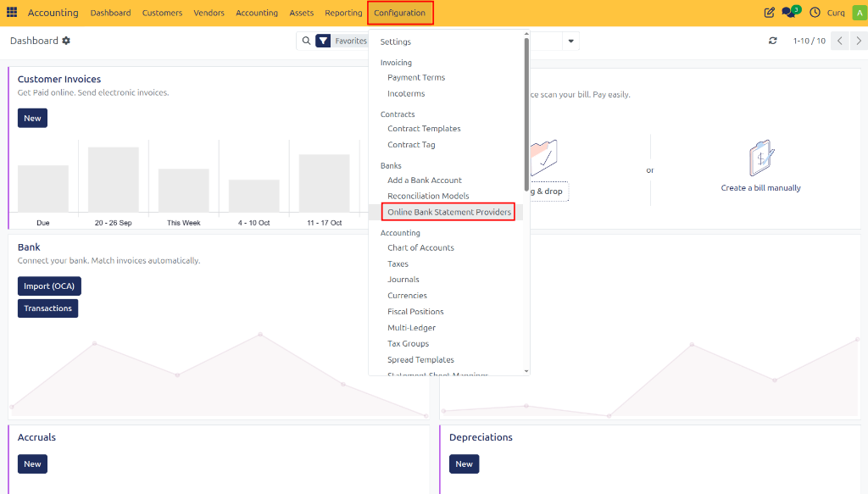
Task: Choose Payment Terms menu entry
Action: point(416,77)
